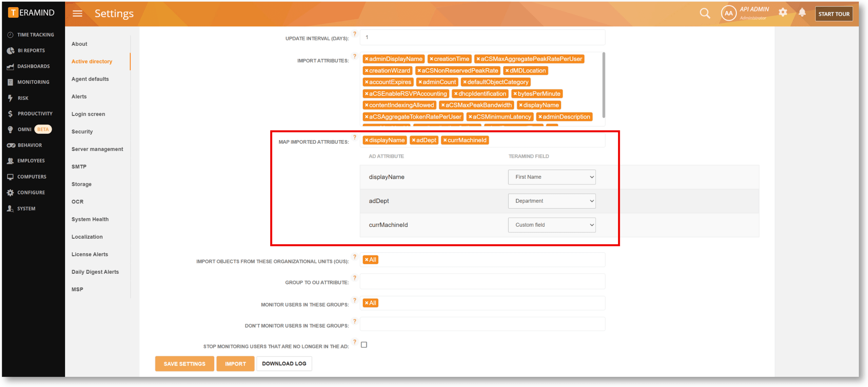Click help icon next to Import Attributes
868x387 pixels.
point(355,56)
